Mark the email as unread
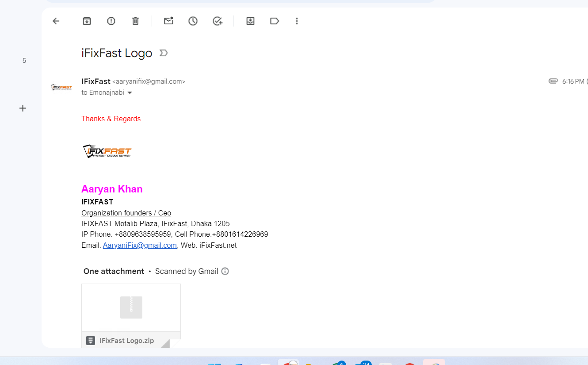Image resolution: width=588 pixels, height=365 pixels. pyautogui.click(x=168, y=21)
